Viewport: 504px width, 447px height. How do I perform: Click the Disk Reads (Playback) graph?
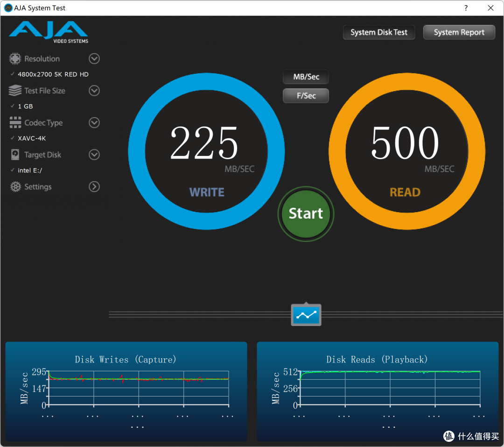point(378,391)
